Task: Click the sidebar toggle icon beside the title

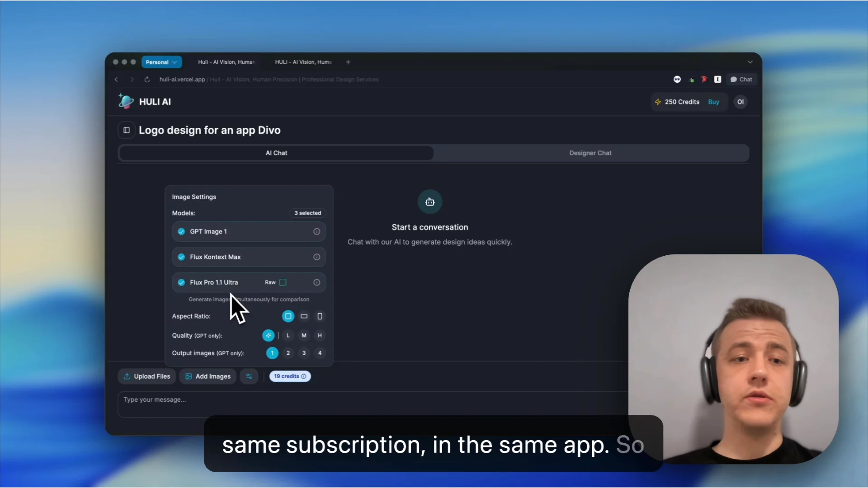Action: 127,130
